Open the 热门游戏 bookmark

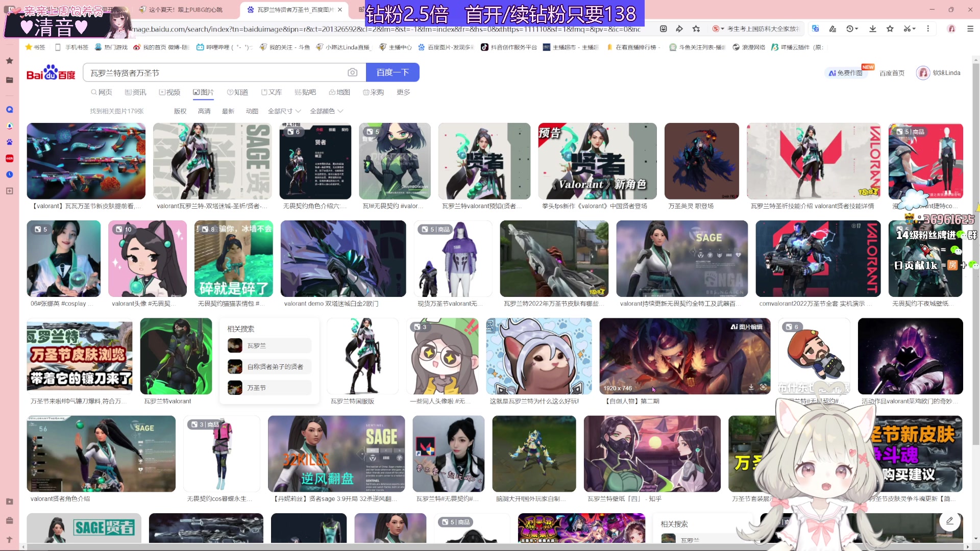click(111, 47)
